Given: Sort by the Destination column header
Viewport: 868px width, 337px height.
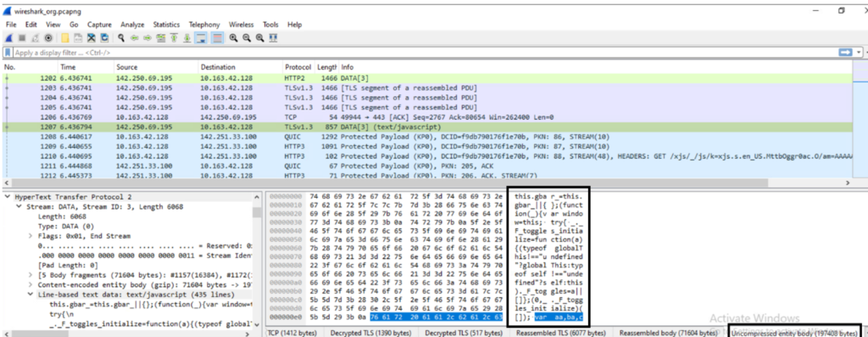Looking at the screenshot, I should point(241,67).
